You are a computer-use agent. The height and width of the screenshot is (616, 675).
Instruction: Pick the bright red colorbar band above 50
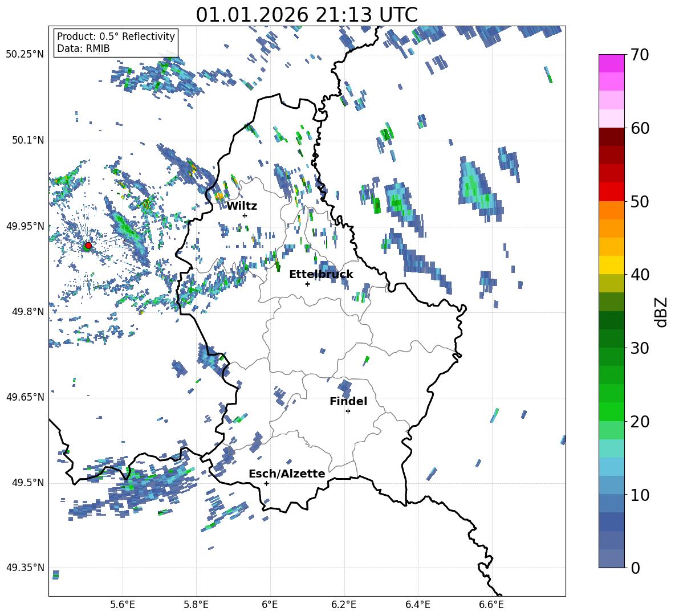pyautogui.click(x=611, y=191)
